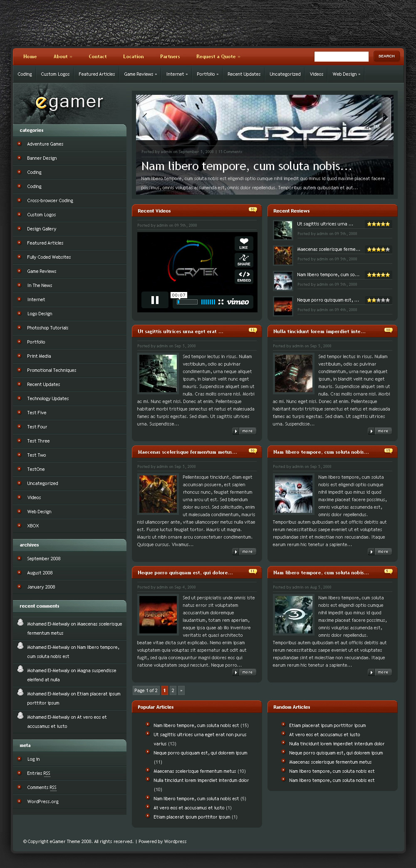The height and width of the screenshot is (868, 416).
Task: Open comment count bubble on Recent Videos
Action: [x=253, y=210]
